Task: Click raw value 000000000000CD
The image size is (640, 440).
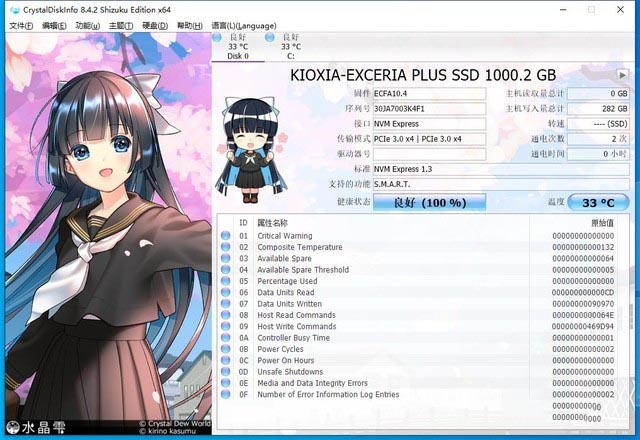Action: [583, 293]
